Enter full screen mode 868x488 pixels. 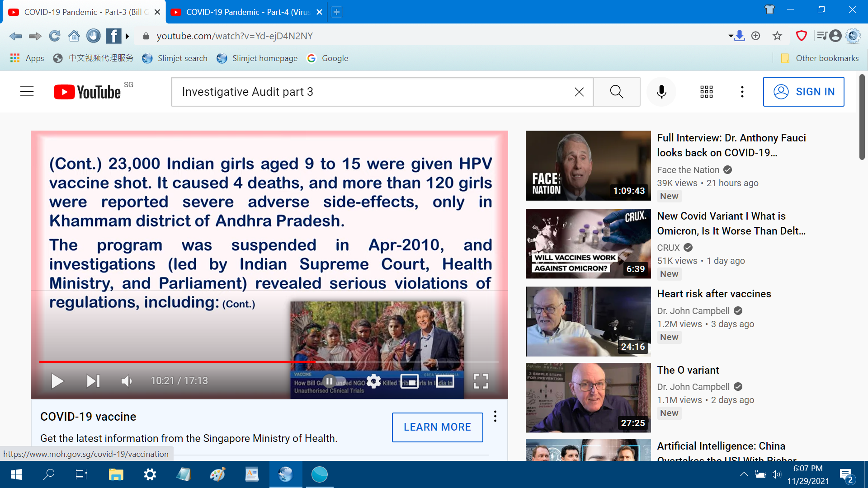481,381
